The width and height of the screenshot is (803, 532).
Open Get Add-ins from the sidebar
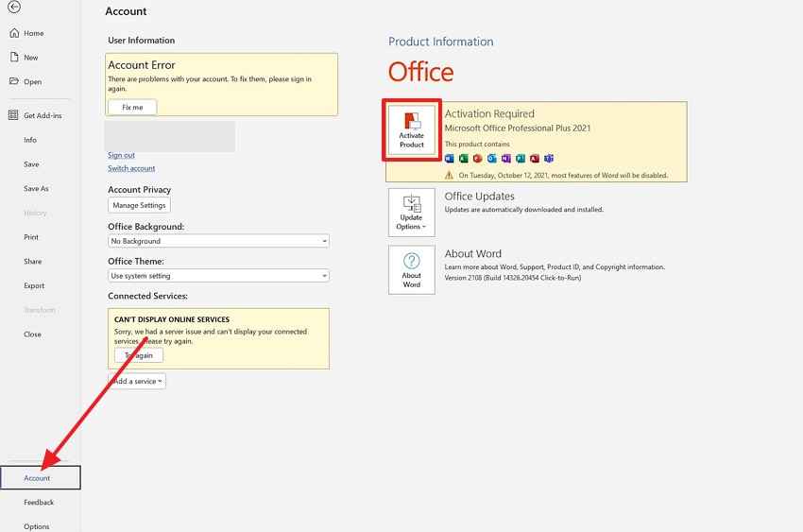pyautogui.click(x=34, y=115)
